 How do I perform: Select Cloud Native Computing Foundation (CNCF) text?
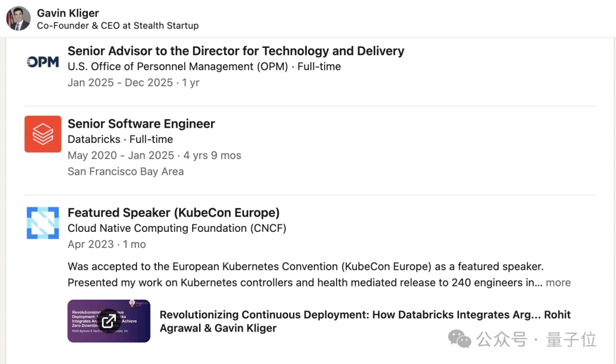(x=177, y=228)
